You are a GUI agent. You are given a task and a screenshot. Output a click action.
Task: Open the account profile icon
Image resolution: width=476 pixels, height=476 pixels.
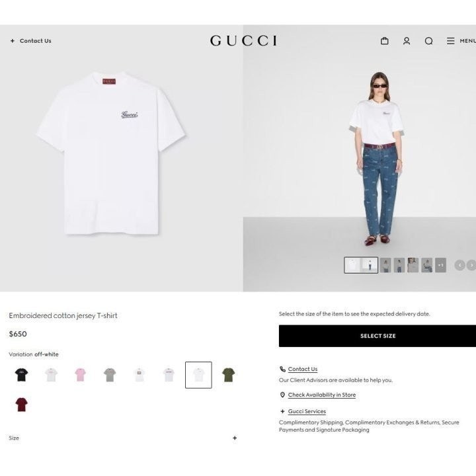click(407, 41)
